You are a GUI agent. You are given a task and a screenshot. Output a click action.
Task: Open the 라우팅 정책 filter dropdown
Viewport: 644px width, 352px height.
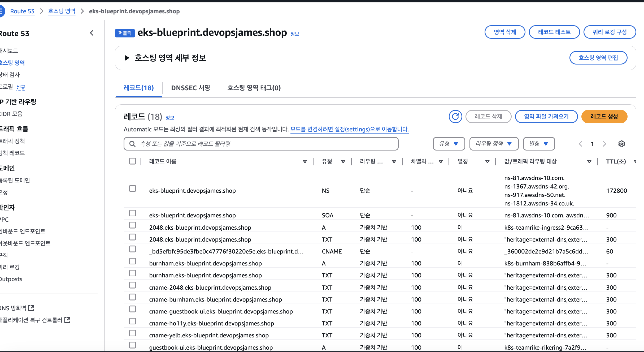494,144
